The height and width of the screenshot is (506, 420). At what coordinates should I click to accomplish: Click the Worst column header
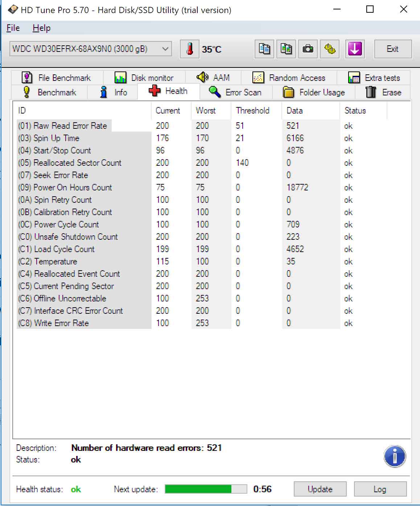211,111
